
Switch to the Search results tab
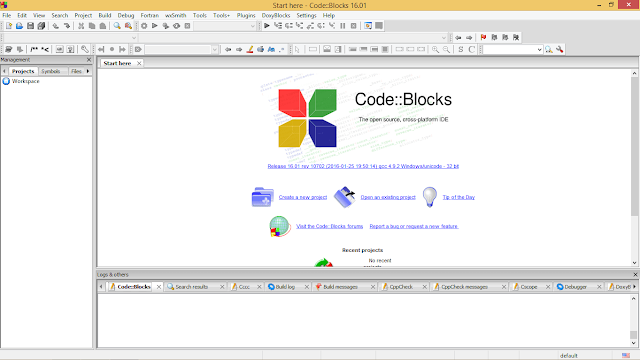[191, 287]
